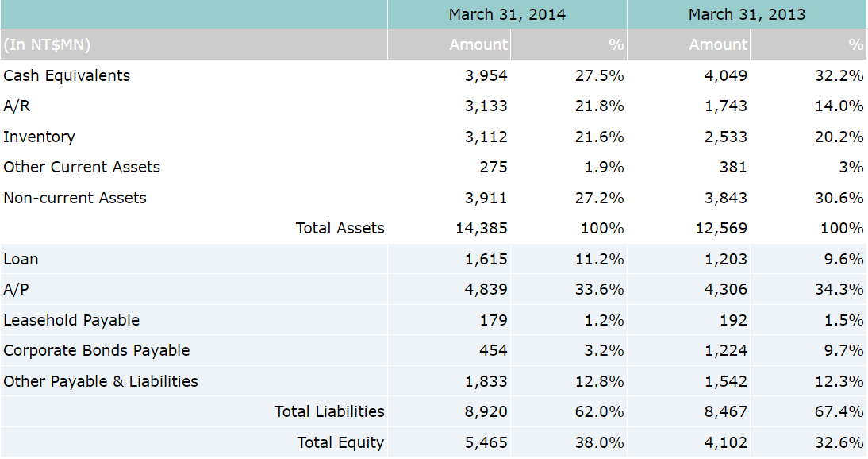
Task: Click the March 31, 2013 column header
Action: [747, 14]
